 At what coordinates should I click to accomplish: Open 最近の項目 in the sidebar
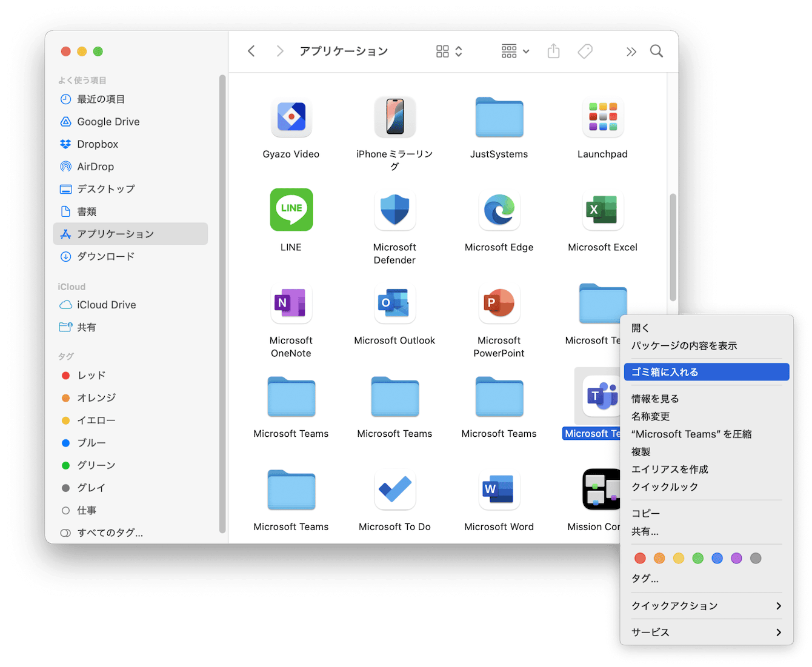coord(130,99)
